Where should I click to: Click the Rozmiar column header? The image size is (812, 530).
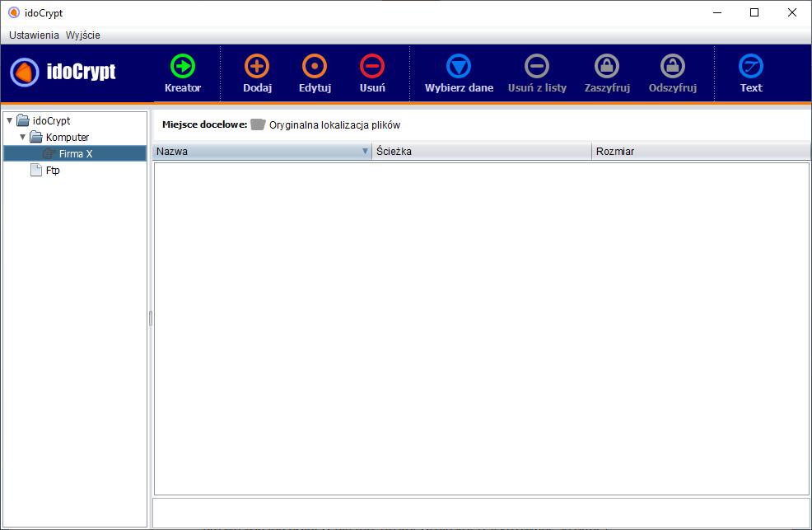(701, 152)
